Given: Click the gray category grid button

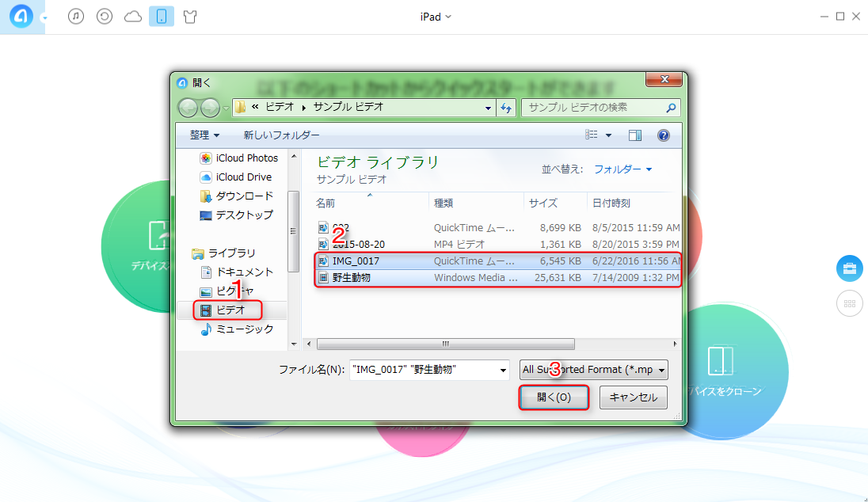Looking at the screenshot, I should [x=849, y=303].
